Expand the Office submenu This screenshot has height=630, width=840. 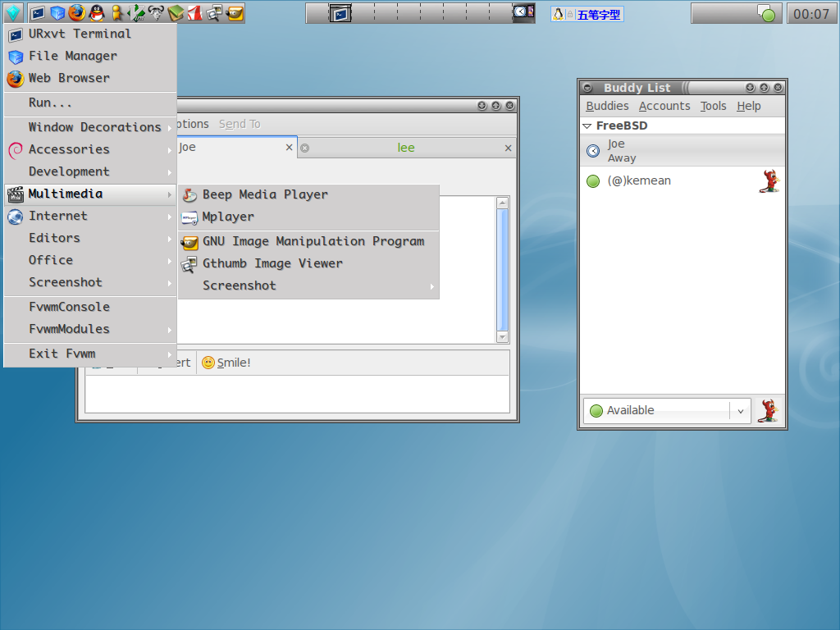pos(90,260)
